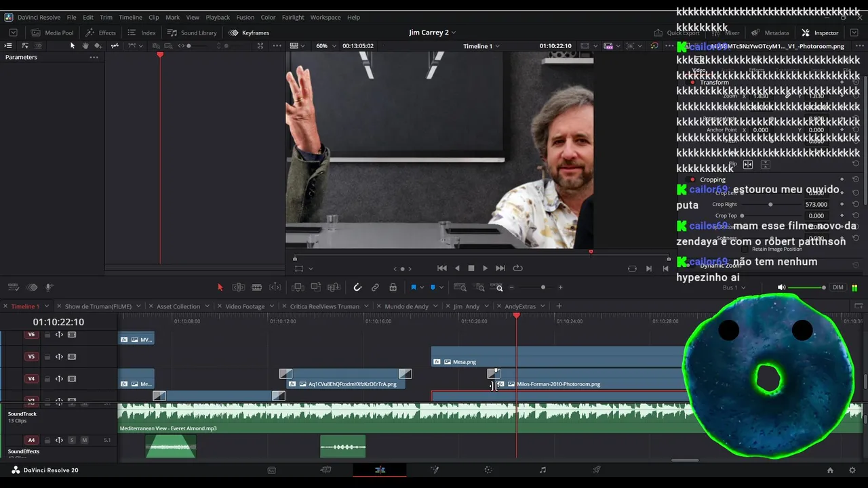The image size is (868, 488).
Task: Click the Overwrite Clip edit icon
Action: click(315, 287)
